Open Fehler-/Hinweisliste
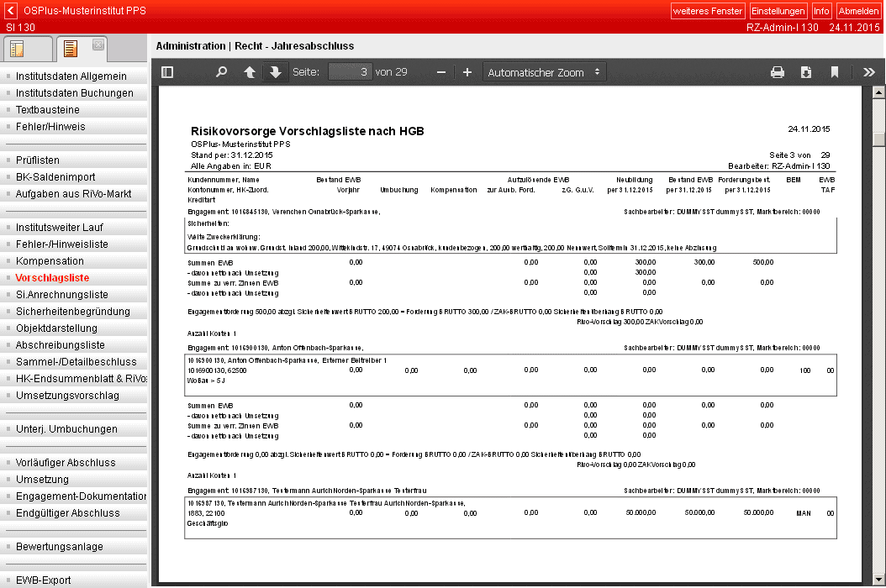 73,244
